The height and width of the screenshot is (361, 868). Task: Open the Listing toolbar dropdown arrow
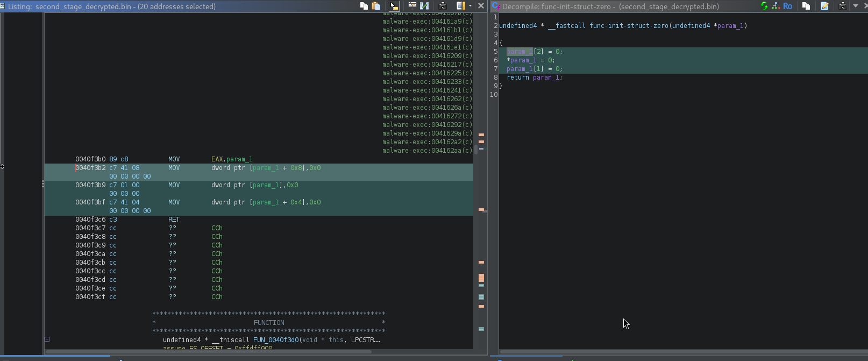471,6
